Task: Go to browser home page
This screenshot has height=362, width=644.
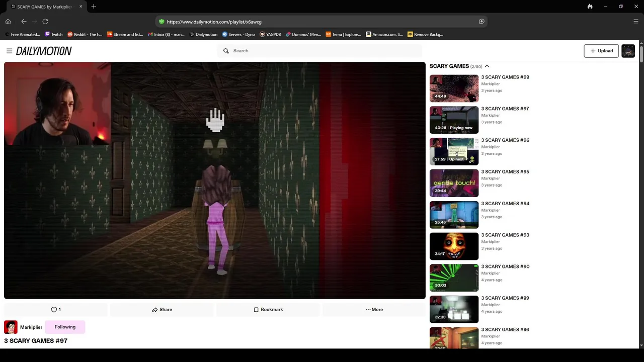Action: (x=8, y=22)
